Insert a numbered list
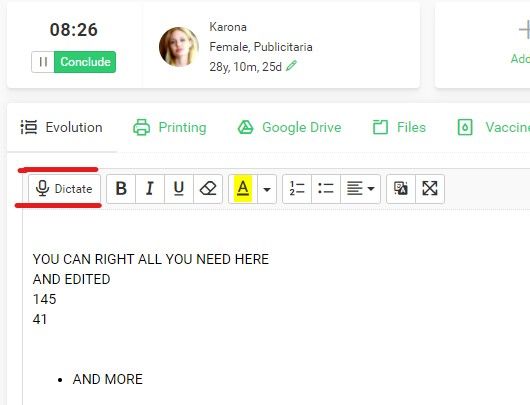The height and width of the screenshot is (405, 530). click(297, 189)
